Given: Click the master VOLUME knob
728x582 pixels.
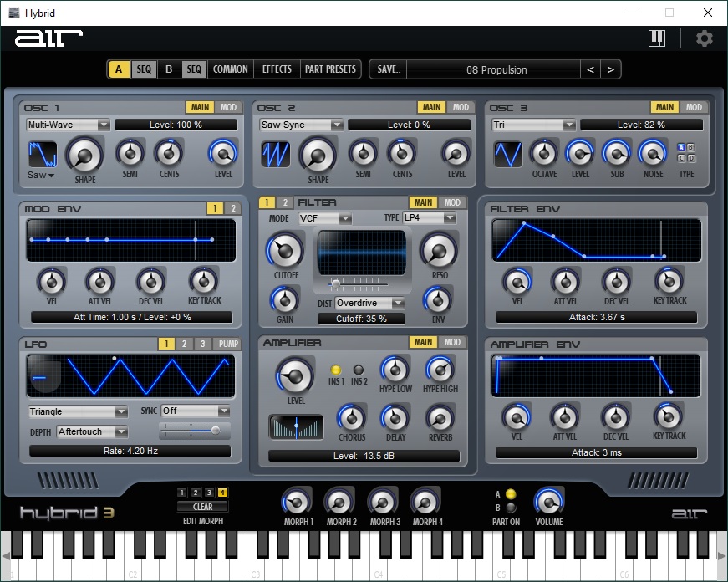Looking at the screenshot, I should [549, 502].
